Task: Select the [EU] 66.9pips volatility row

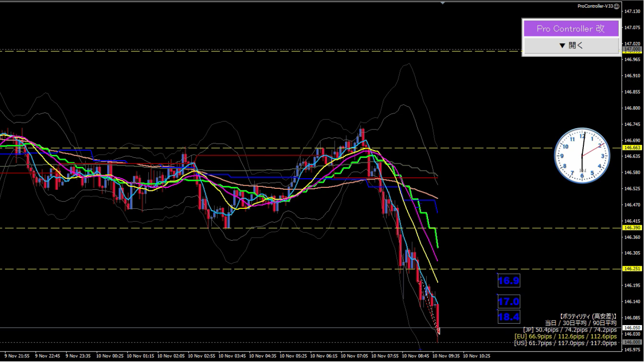Action: coord(565,336)
